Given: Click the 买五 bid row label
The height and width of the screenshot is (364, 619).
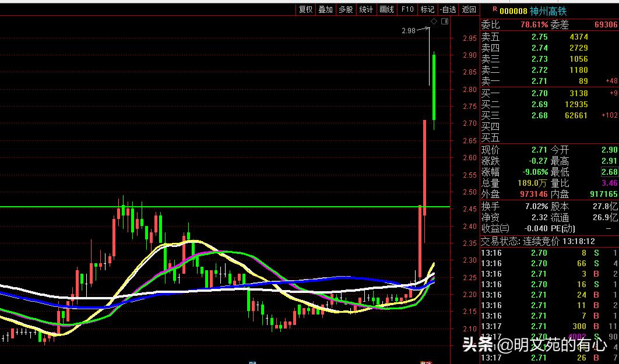Looking at the screenshot, I should click(x=490, y=137).
